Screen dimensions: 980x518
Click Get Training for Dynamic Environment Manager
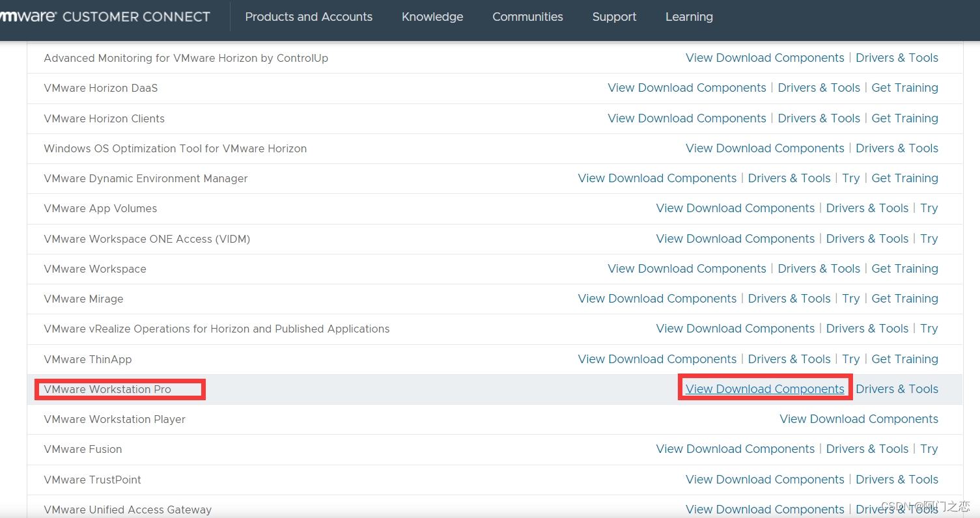tap(904, 178)
